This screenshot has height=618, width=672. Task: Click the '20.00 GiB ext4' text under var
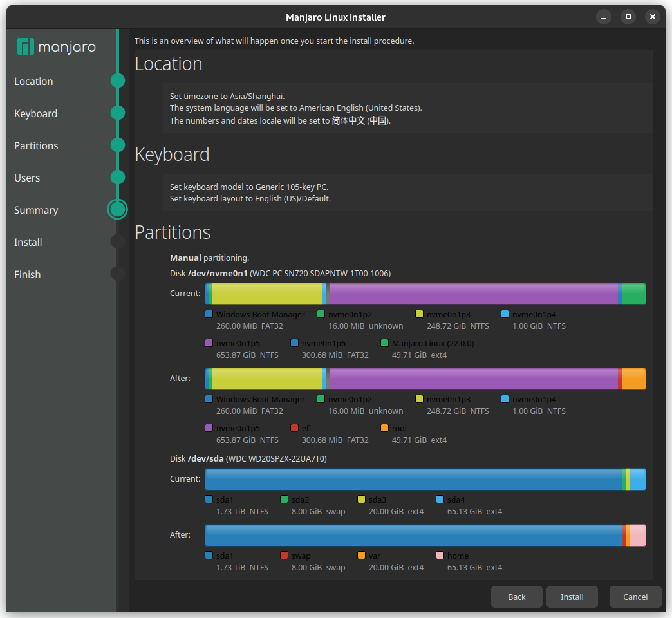tap(396, 567)
